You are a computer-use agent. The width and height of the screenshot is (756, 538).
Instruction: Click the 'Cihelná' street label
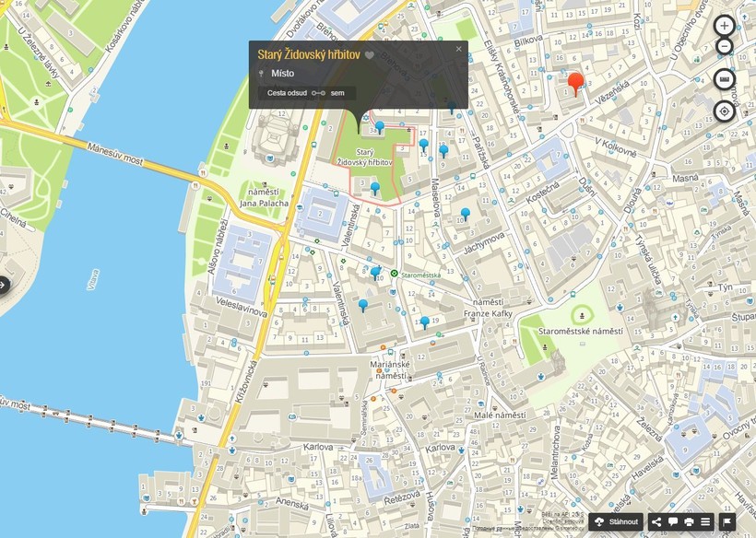[13, 217]
